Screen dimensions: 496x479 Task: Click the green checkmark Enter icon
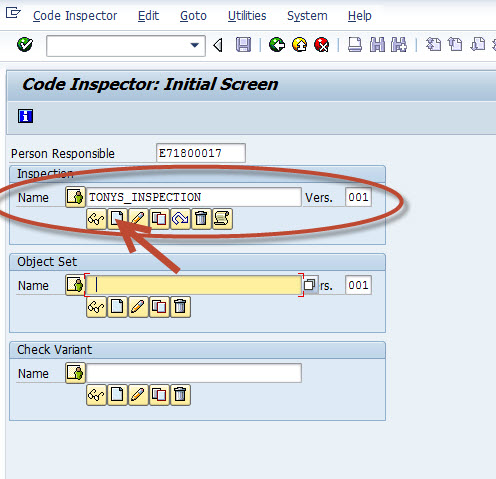click(25, 45)
